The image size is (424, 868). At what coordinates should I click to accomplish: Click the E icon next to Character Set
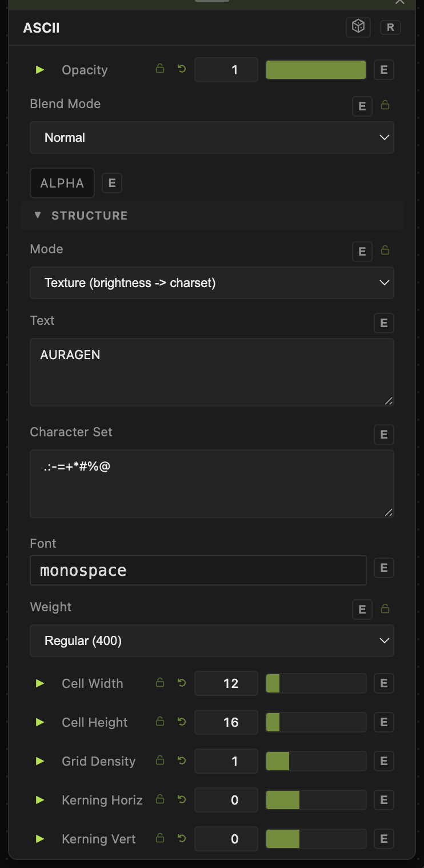[x=384, y=435]
